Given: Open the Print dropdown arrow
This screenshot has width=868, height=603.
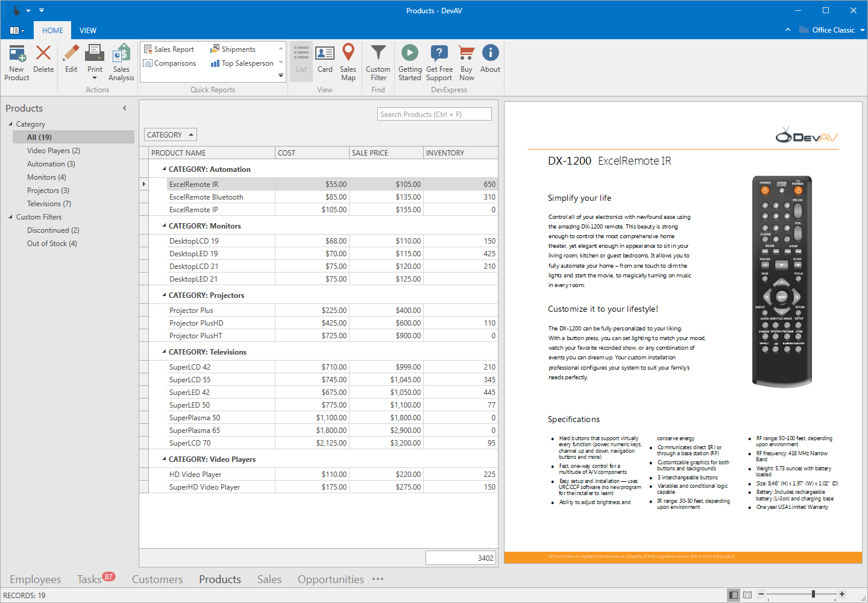Looking at the screenshot, I should pos(95,78).
